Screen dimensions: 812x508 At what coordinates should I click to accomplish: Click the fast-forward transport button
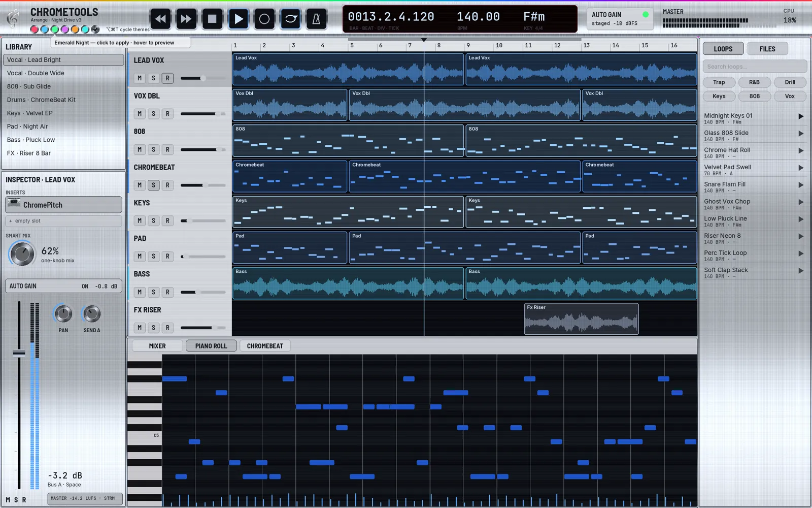pos(186,19)
